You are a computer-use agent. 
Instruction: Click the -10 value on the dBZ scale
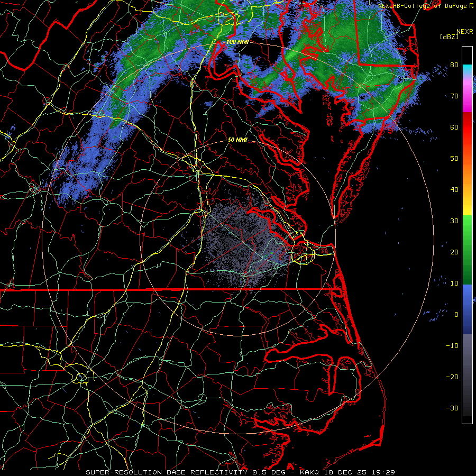pyautogui.click(x=452, y=346)
